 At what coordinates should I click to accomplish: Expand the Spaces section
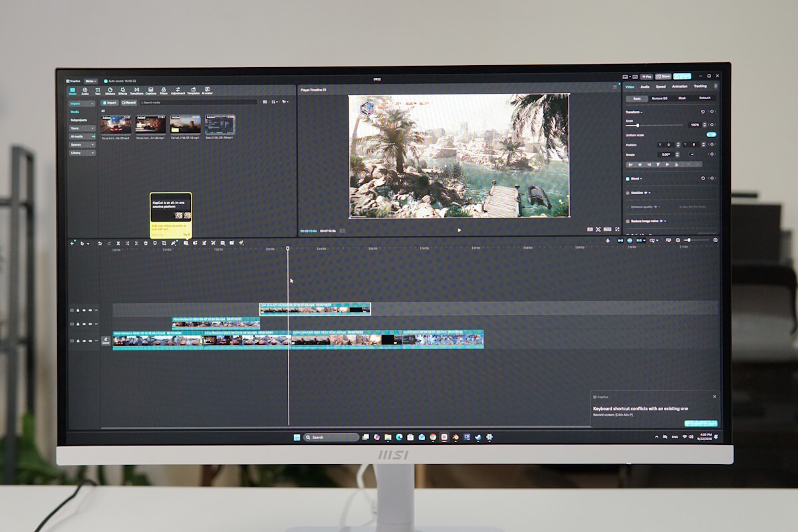pos(82,145)
